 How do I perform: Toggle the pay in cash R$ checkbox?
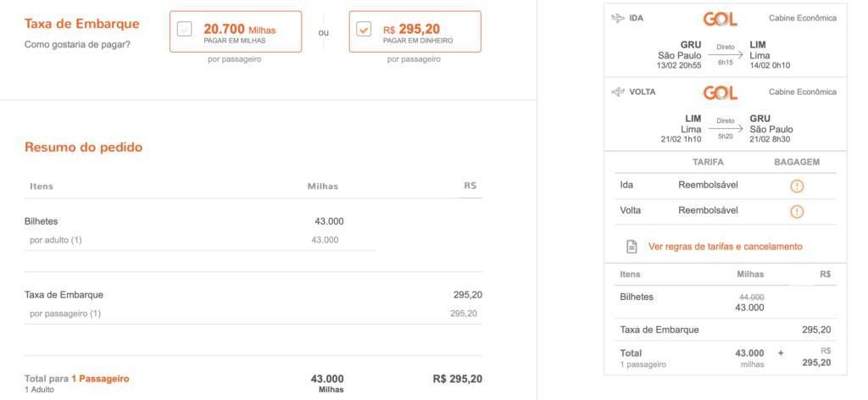click(364, 29)
